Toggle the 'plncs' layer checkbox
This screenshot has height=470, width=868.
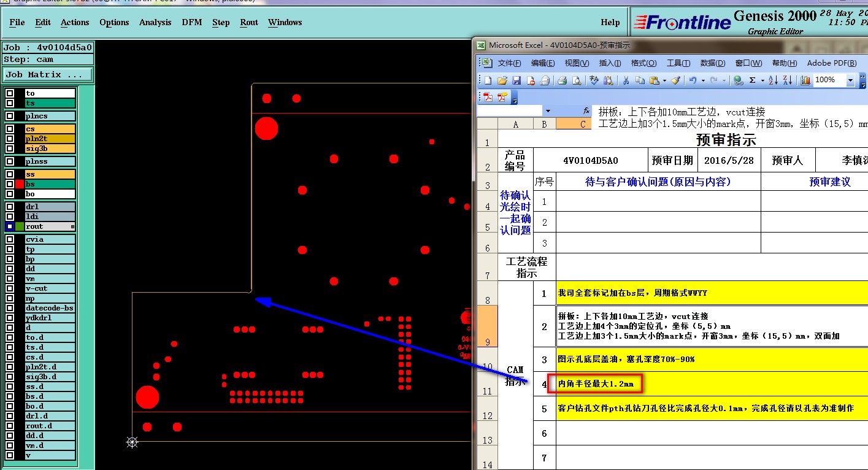(10, 116)
